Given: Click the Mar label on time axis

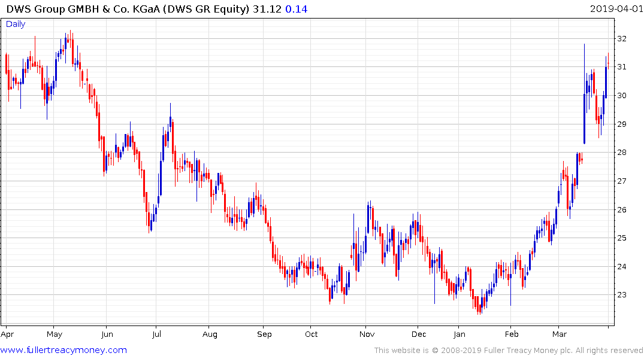Looking at the screenshot, I should pyautogui.click(x=560, y=334).
